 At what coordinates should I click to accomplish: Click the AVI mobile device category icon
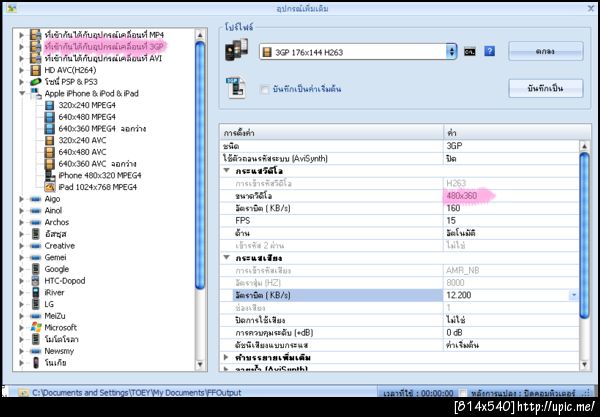[x=36, y=58]
